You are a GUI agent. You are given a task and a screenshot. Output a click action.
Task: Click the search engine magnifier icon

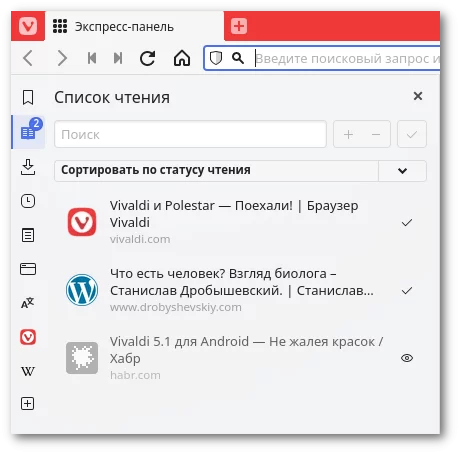point(238,58)
